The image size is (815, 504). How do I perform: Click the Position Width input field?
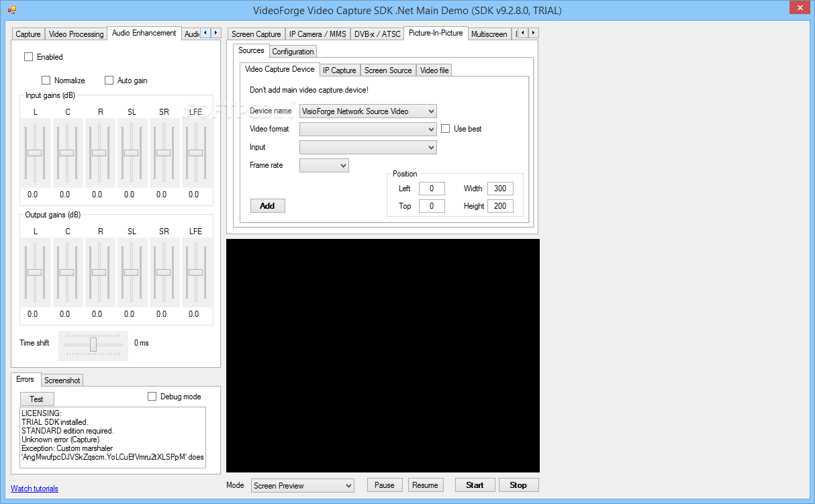500,189
